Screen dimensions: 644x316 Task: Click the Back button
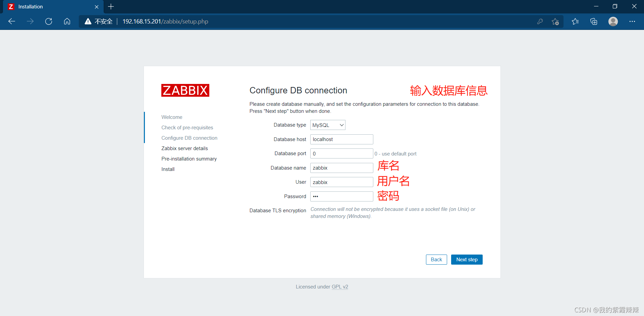point(436,260)
